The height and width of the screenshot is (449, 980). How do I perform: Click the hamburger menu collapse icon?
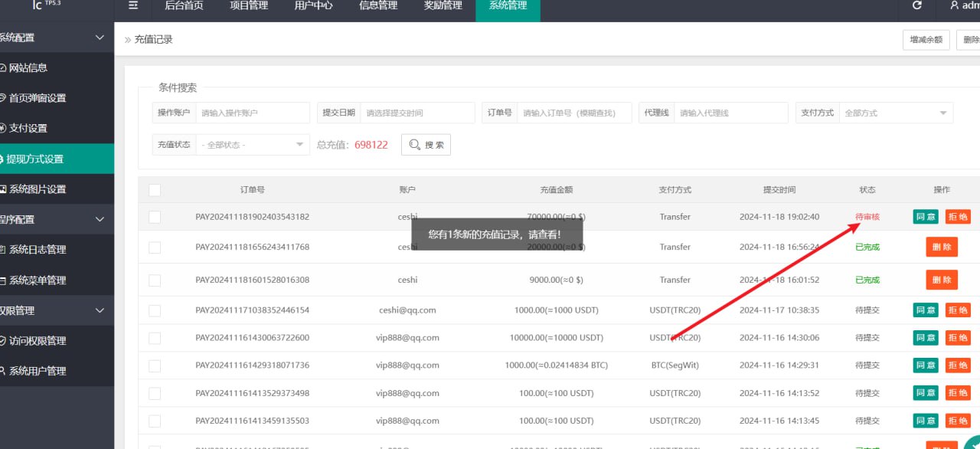point(134,5)
